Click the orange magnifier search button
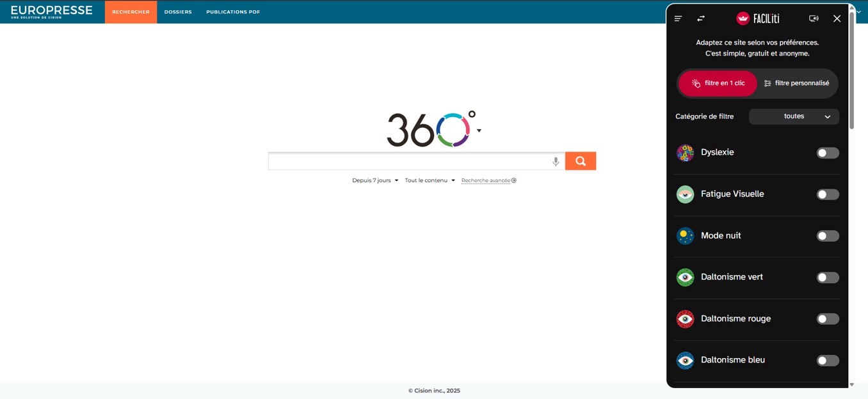Image resolution: width=868 pixels, height=399 pixels. 581,161
